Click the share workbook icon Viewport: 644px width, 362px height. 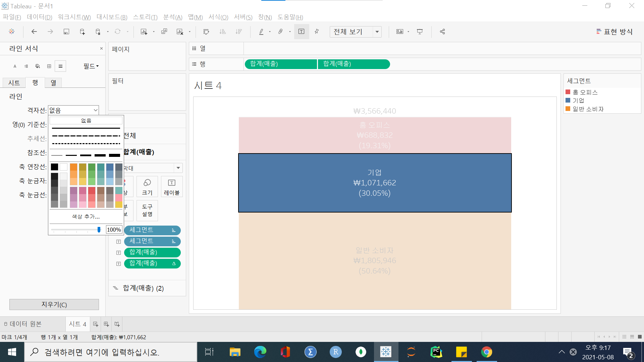(x=442, y=32)
